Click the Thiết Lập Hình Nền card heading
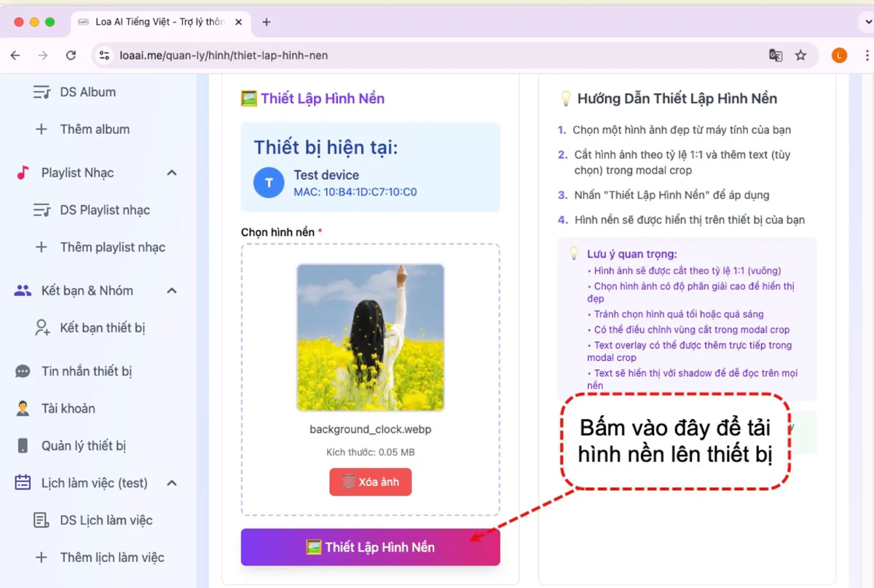Viewport: 874px width, 588px height. pos(312,98)
